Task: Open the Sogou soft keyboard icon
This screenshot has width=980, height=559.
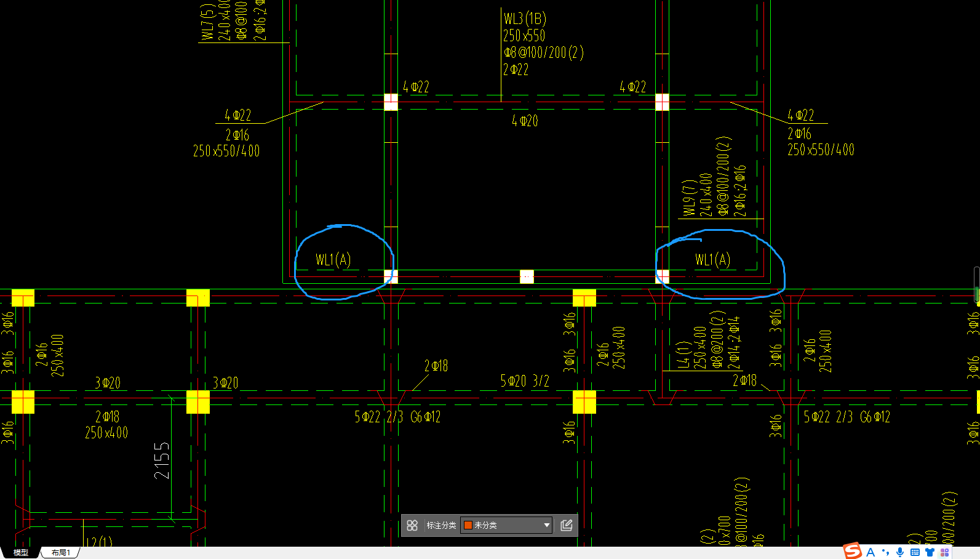Action: coord(915,552)
